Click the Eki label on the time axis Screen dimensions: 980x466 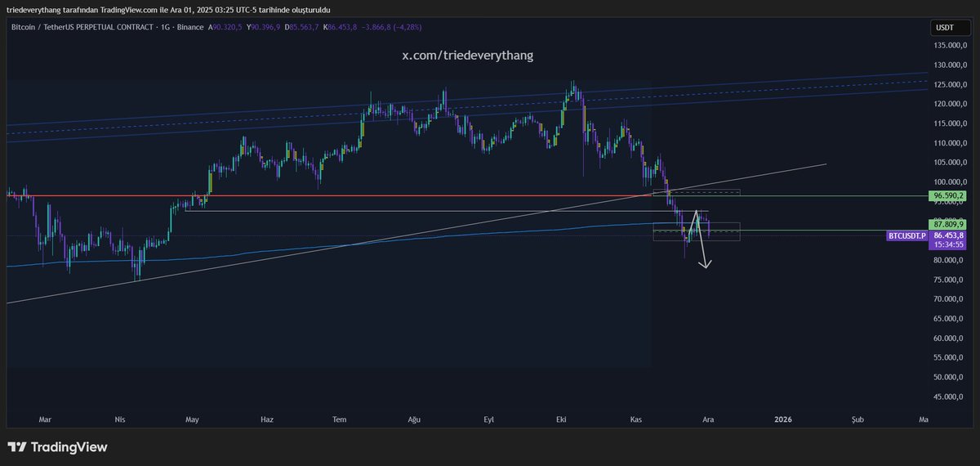pos(561,419)
